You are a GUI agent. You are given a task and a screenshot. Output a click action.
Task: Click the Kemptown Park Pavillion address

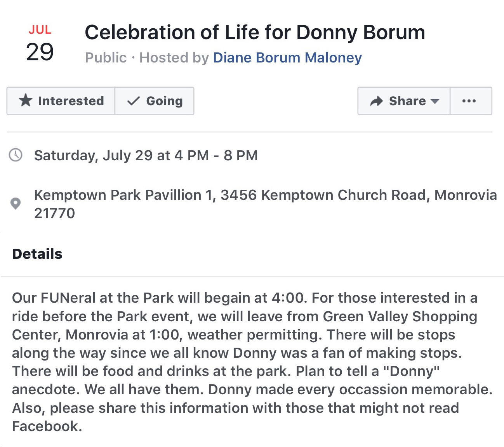266,204
